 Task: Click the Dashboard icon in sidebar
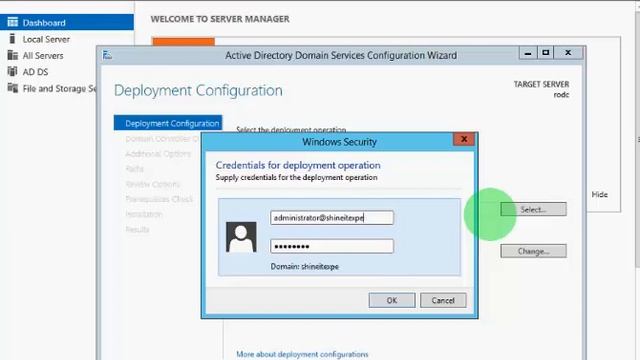click(x=13, y=22)
